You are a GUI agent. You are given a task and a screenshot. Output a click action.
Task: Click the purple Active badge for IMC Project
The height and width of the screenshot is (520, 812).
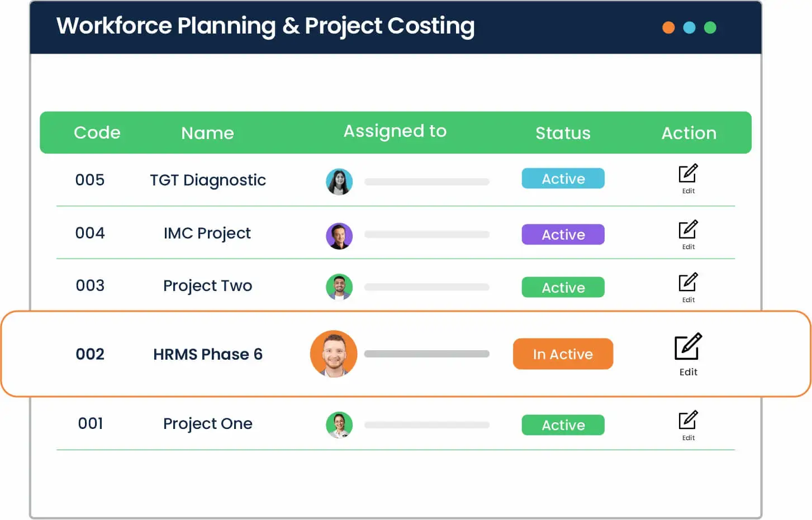pos(563,235)
